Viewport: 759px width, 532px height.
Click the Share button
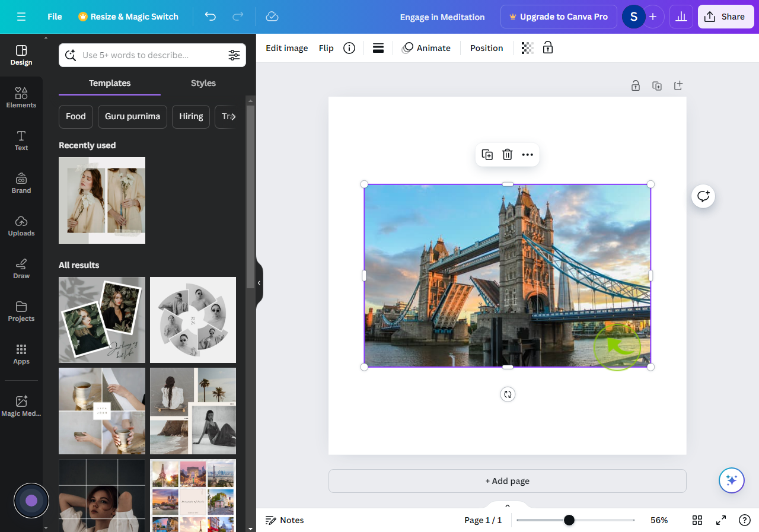[x=725, y=17]
